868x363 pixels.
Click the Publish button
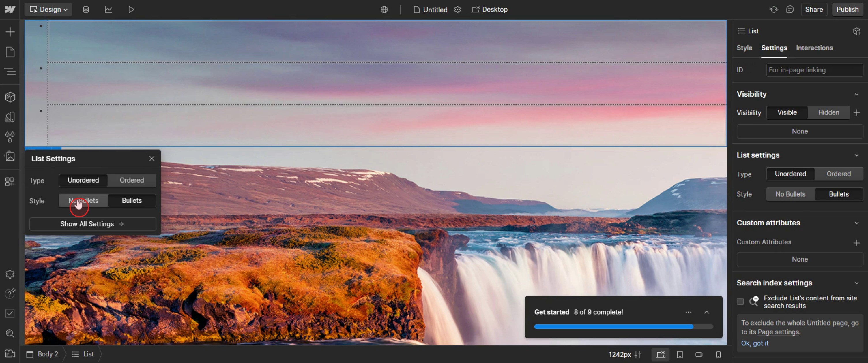coord(847,10)
